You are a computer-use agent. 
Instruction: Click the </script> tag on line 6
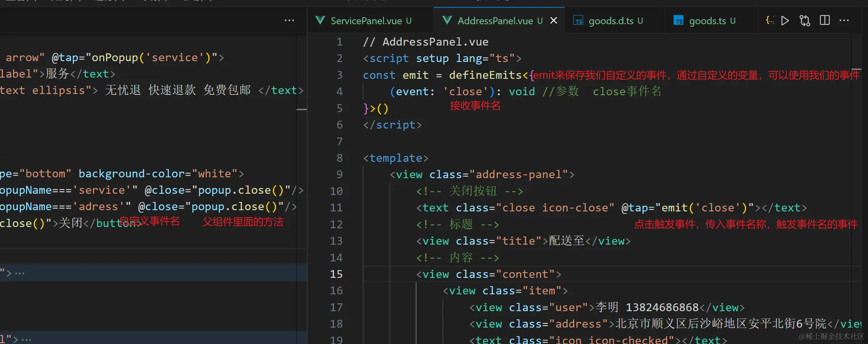(392, 124)
